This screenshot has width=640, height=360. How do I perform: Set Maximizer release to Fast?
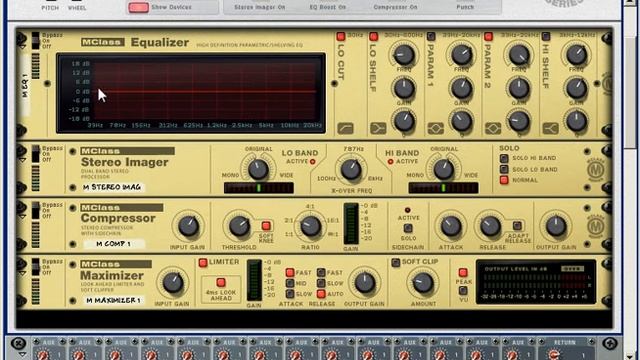click(321, 272)
